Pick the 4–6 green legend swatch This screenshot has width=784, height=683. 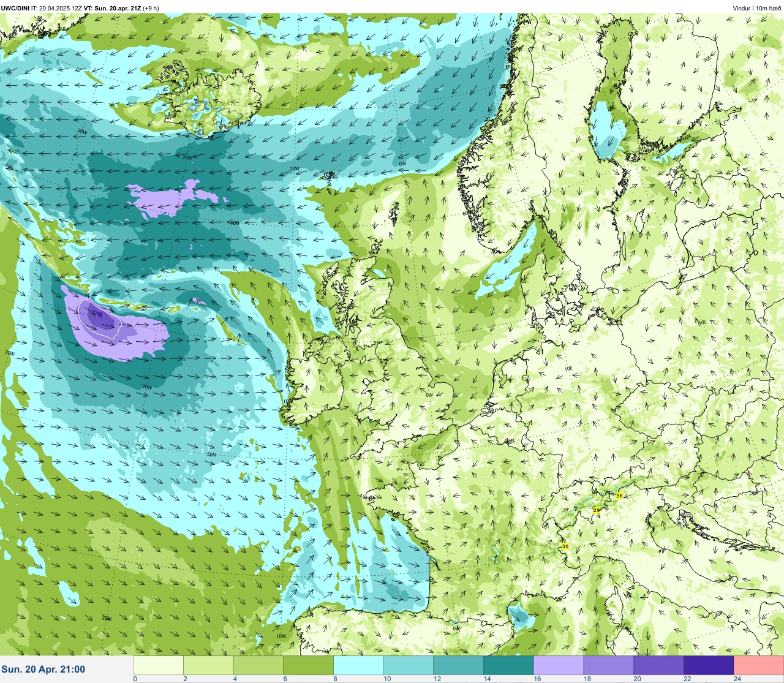[x=259, y=665]
